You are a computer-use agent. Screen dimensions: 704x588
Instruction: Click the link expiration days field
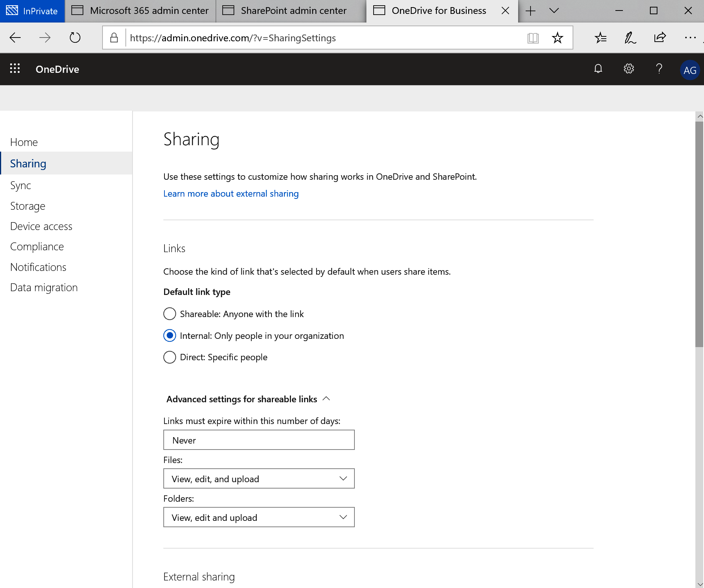259,440
